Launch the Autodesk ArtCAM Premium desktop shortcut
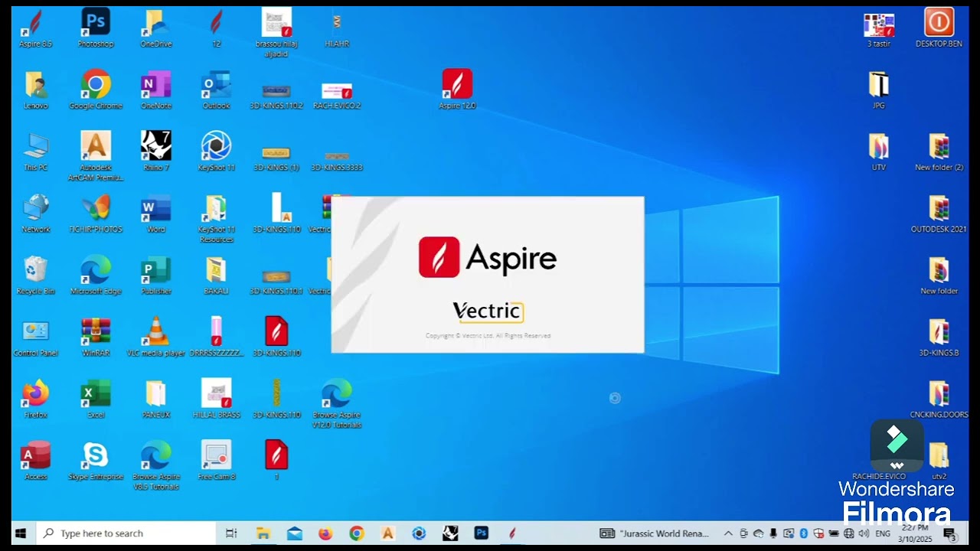This screenshot has height=551, width=980. pyautogui.click(x=96, y=157)
